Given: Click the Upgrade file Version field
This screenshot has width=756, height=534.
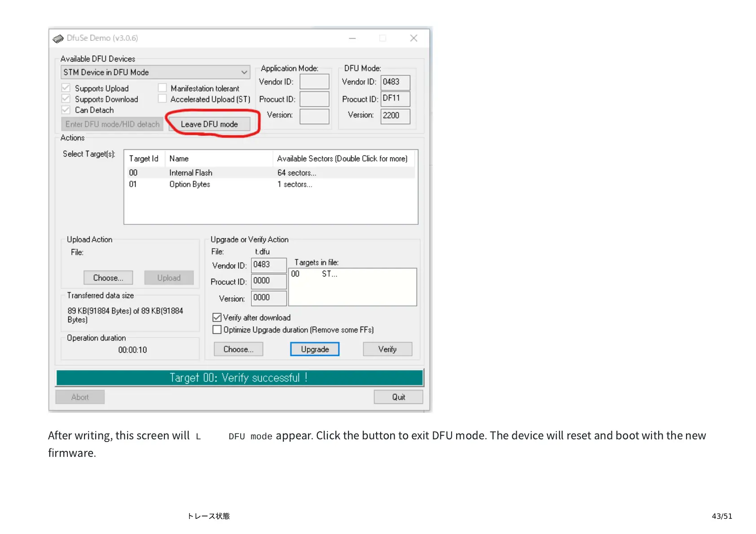Looking at the screenshot, I should [x=269, y=298].
